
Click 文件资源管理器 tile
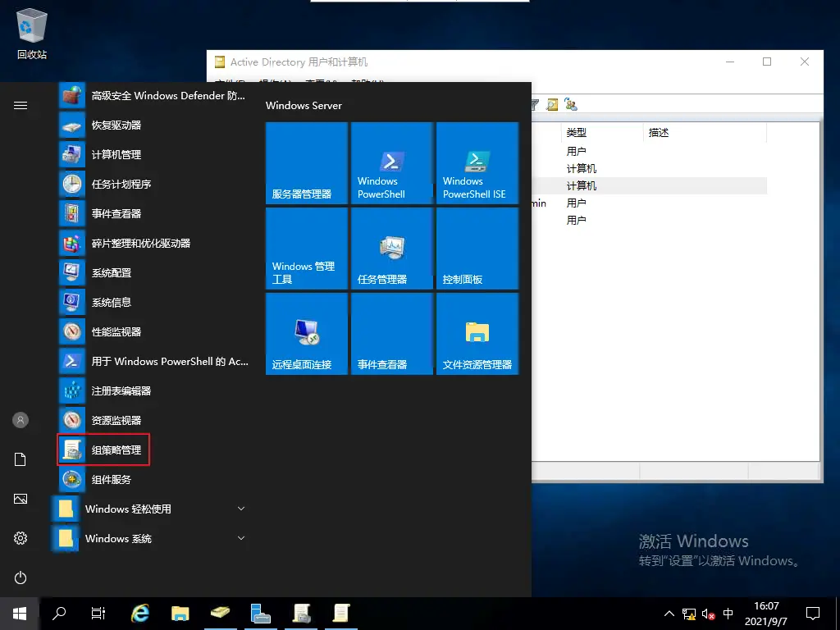pyautogui.click(x=477, y=333)
